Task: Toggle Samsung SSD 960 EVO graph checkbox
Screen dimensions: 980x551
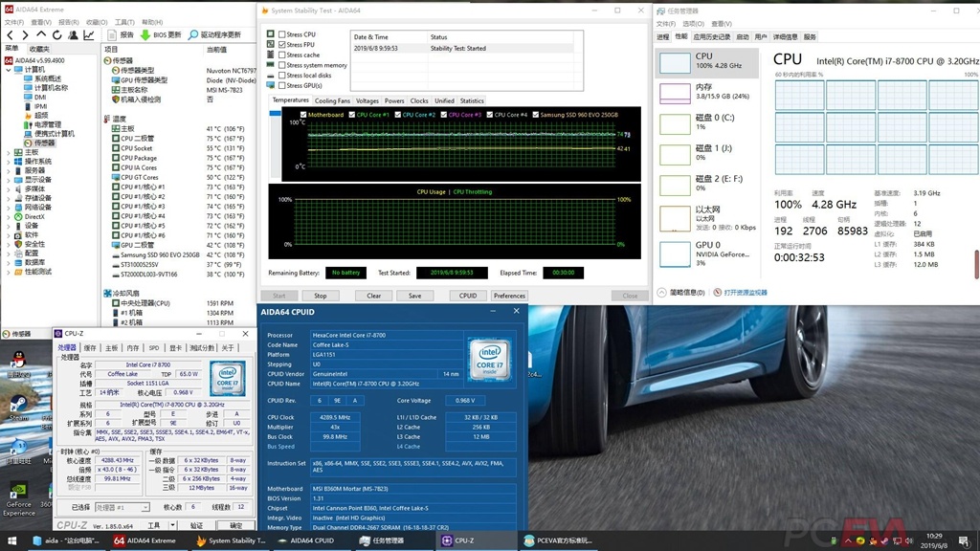Action: click(x=536, y=115)
